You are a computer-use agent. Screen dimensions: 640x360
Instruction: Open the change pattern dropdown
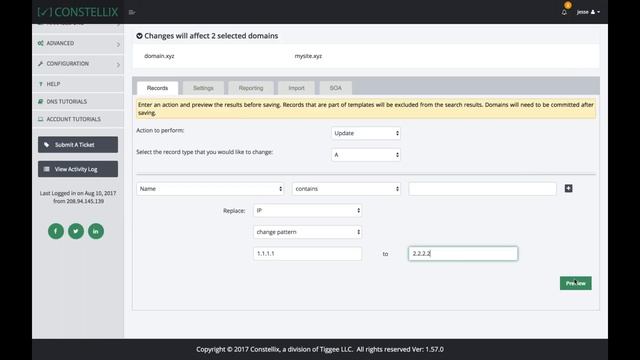[x=307, y=232]
